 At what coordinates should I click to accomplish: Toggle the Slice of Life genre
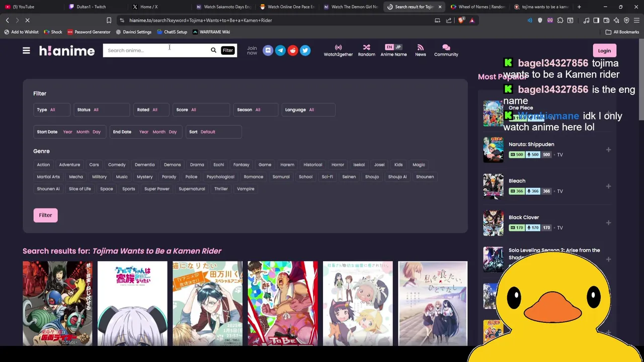80,189
